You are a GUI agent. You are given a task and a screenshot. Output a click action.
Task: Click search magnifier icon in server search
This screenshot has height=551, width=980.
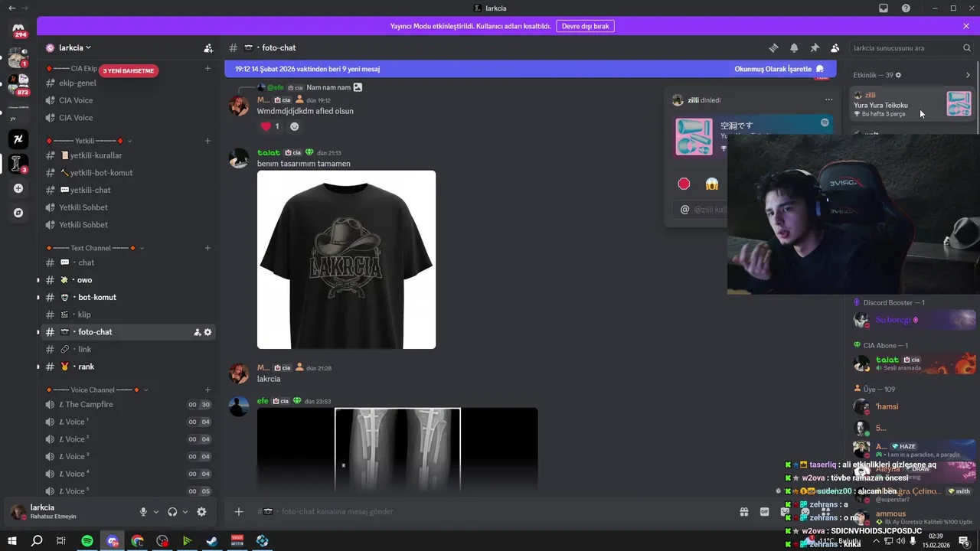[x=967, y=47]
